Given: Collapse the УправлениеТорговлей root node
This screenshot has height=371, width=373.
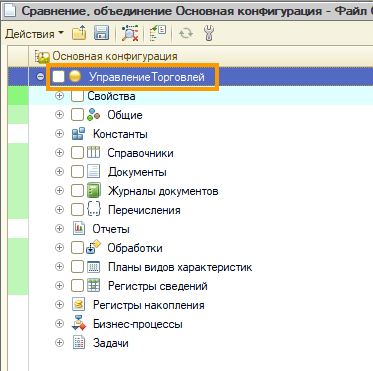Looking at the screenshot, I should [40, 77].
